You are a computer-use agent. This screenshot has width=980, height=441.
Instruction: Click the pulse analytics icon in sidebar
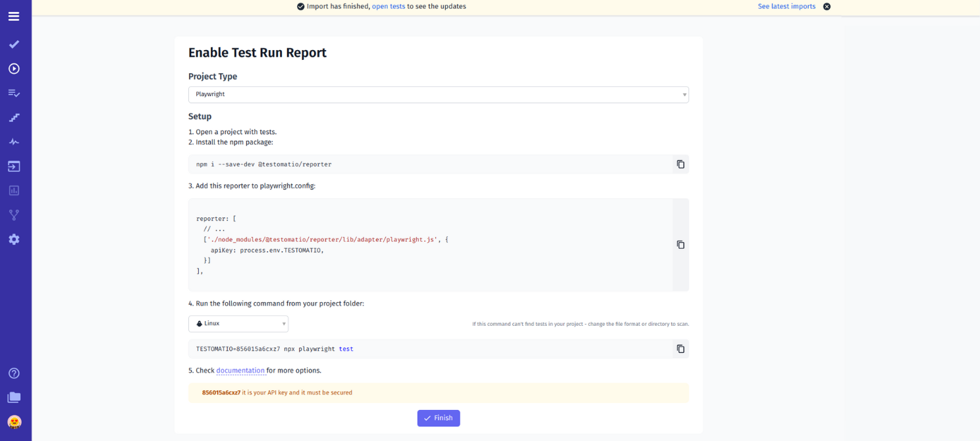pos(14,142)
